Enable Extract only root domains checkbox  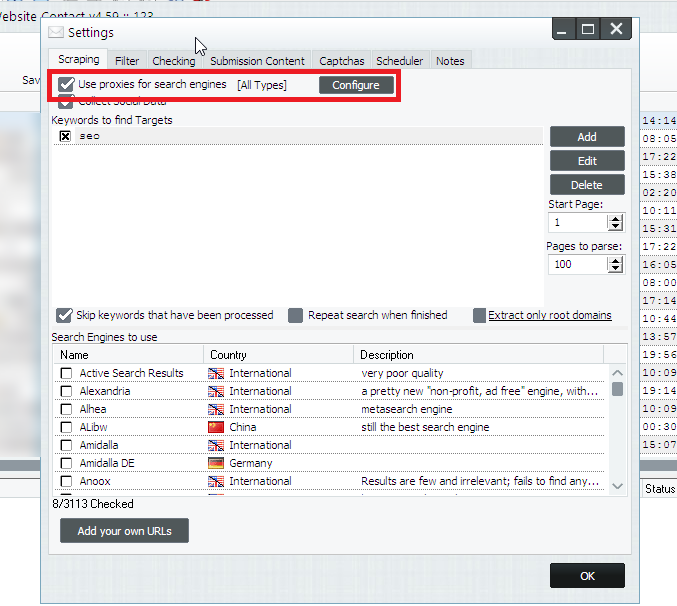(x=479, y=316)
